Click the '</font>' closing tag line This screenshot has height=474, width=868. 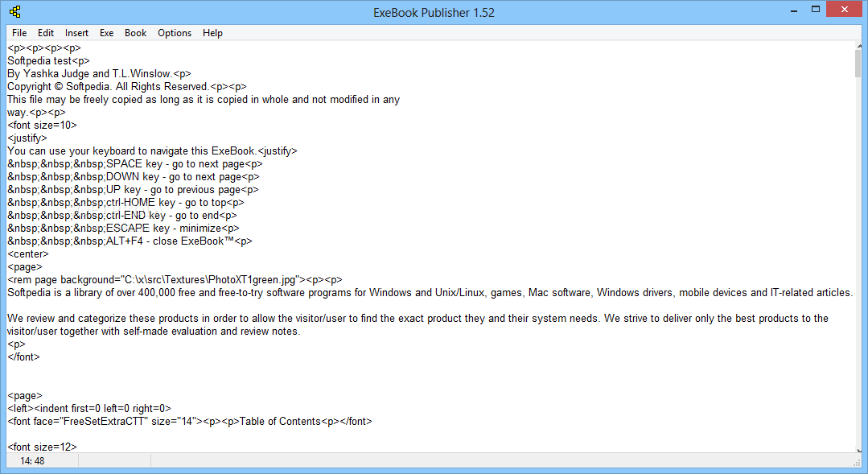point(24,357)
